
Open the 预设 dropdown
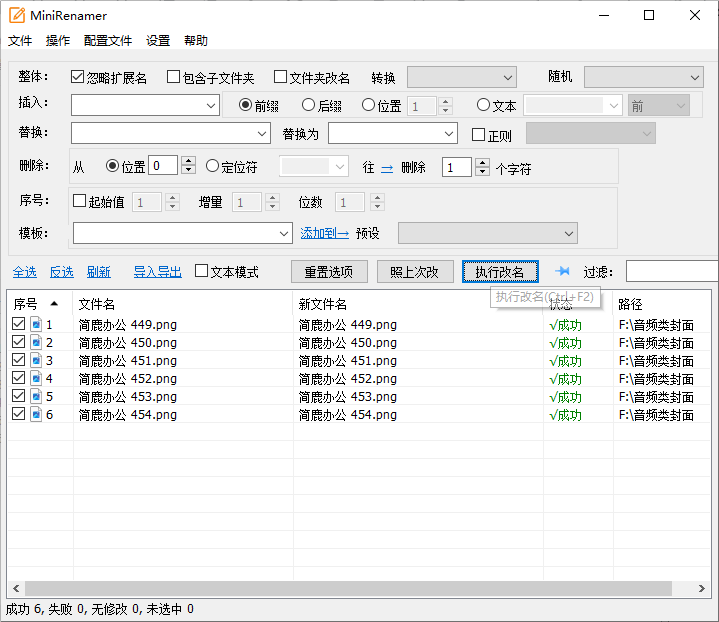[487, 233]
